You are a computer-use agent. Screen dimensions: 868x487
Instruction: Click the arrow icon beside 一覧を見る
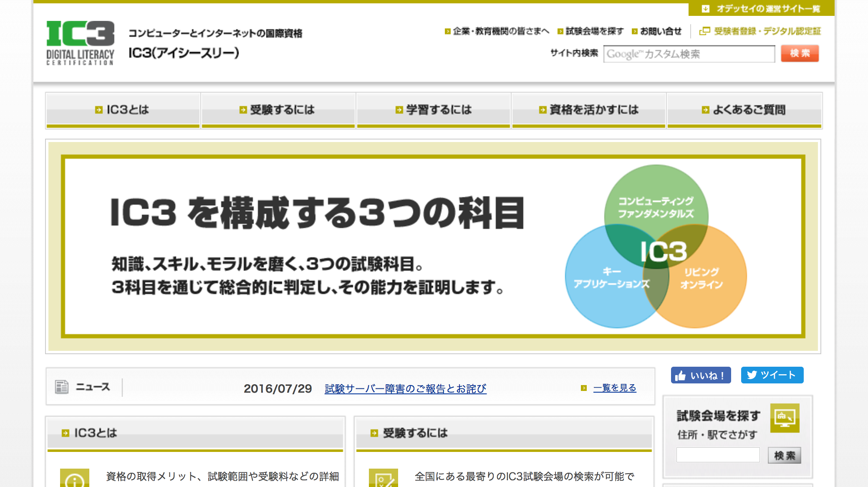click(x=584, y=388)
